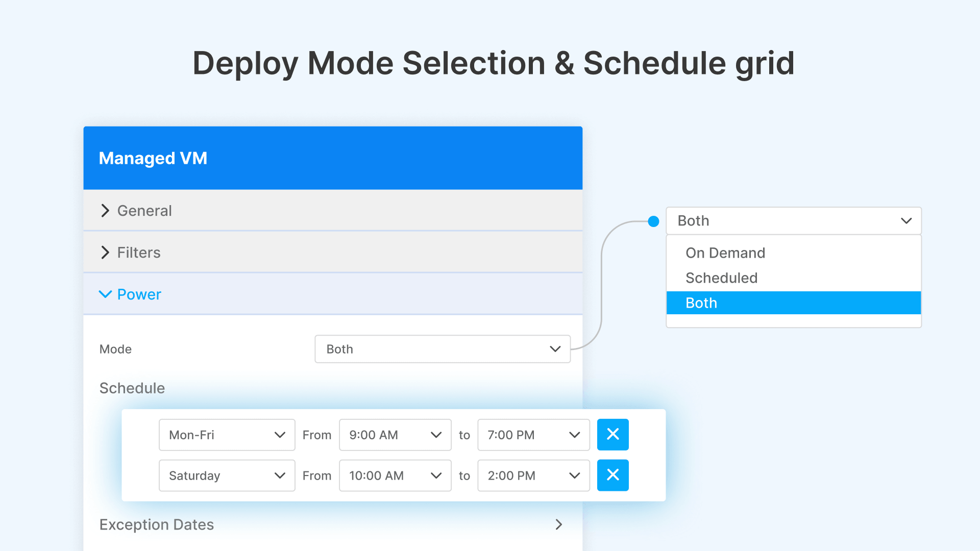Open the Mon-Fri day dropdown
The width and height of the screenshot is (980, 551).
pyautogui.click(x=227, y=435)
